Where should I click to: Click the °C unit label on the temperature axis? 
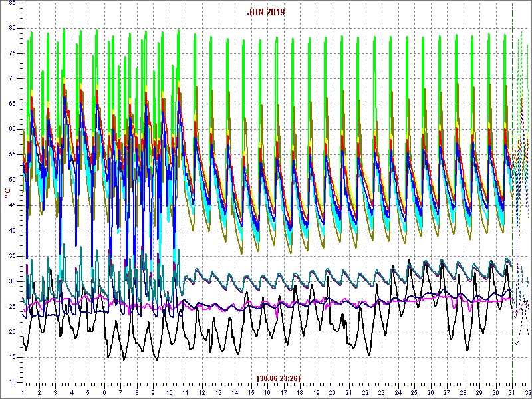coord(7,194)
